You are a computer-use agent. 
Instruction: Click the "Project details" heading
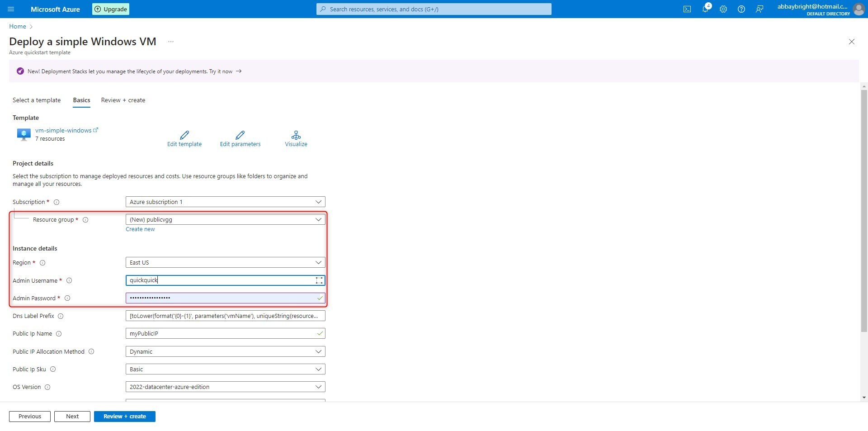(33, 163)
